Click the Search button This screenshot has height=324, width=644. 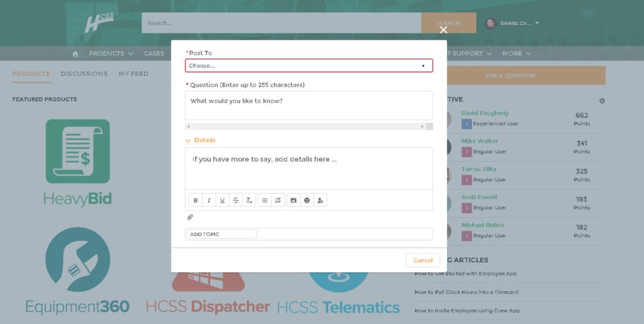[448, 23]
